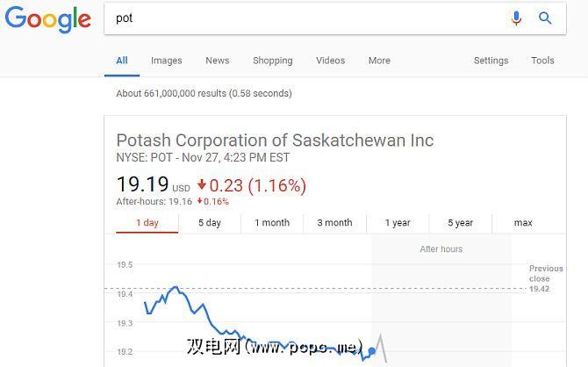The image size is (588, 367).
Task: Show the 5 day stock chart
Action: (210, 223)
